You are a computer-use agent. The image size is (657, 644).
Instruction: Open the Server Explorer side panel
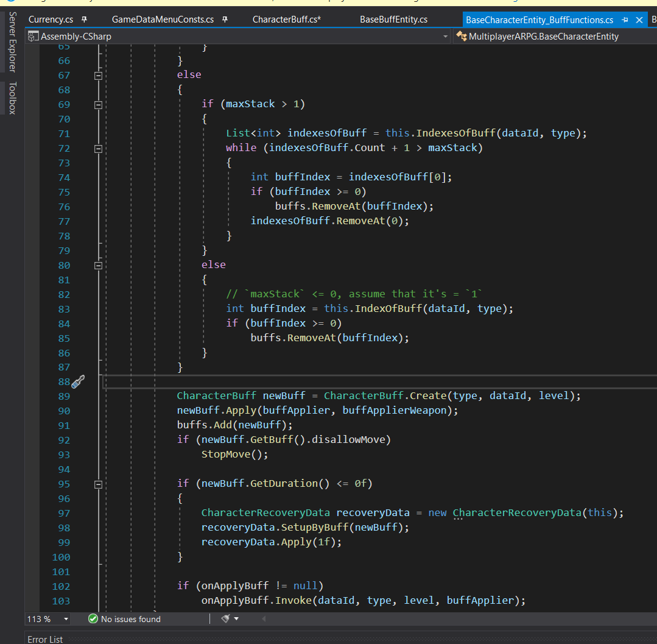[x=13, y=43]
